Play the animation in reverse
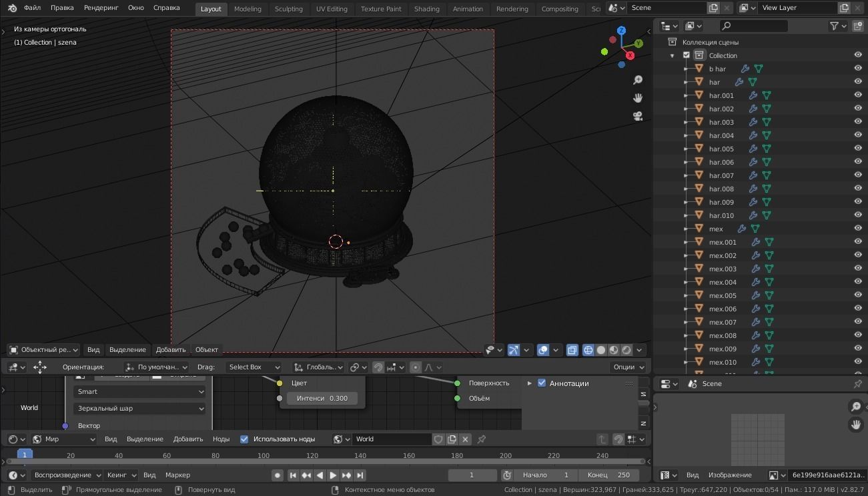 pyautogui.click(x=320, y=475)
